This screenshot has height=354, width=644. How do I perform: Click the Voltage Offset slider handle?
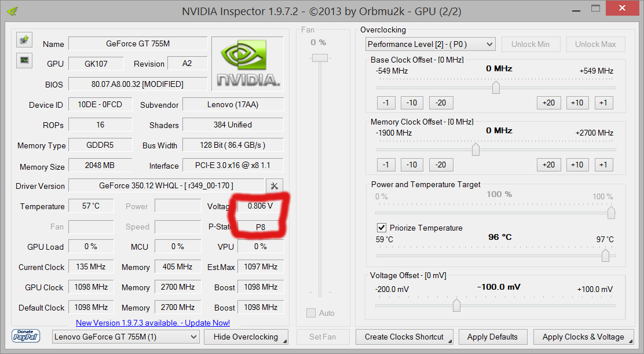[456, 305]
